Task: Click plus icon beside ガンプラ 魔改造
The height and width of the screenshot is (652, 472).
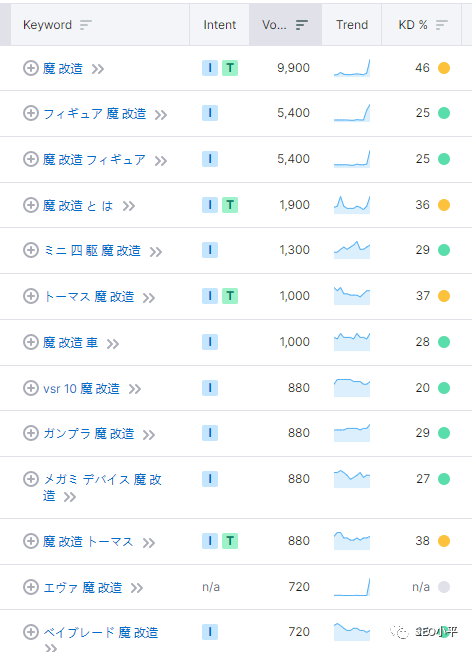Action: click(30, 433)
